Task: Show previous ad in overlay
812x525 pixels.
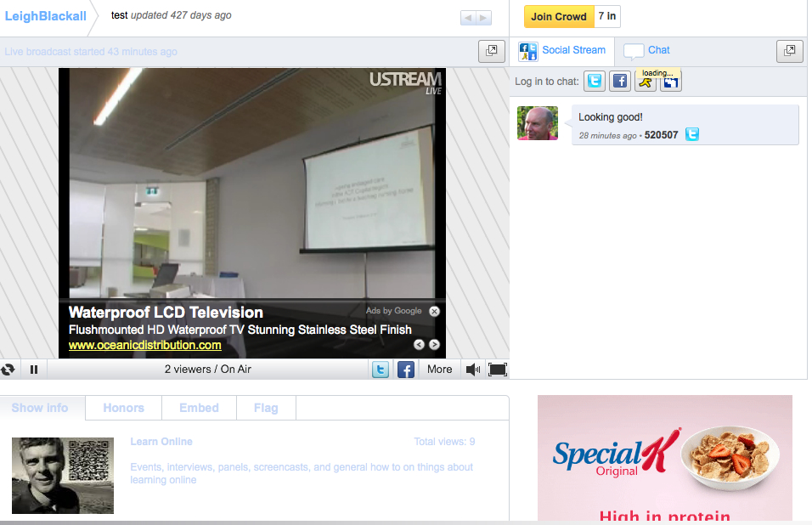Action: pos(419,345)
